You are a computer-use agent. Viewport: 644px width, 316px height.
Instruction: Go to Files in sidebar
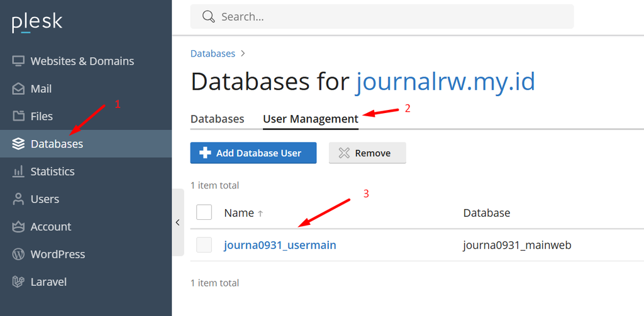click(x=86, y=116)
